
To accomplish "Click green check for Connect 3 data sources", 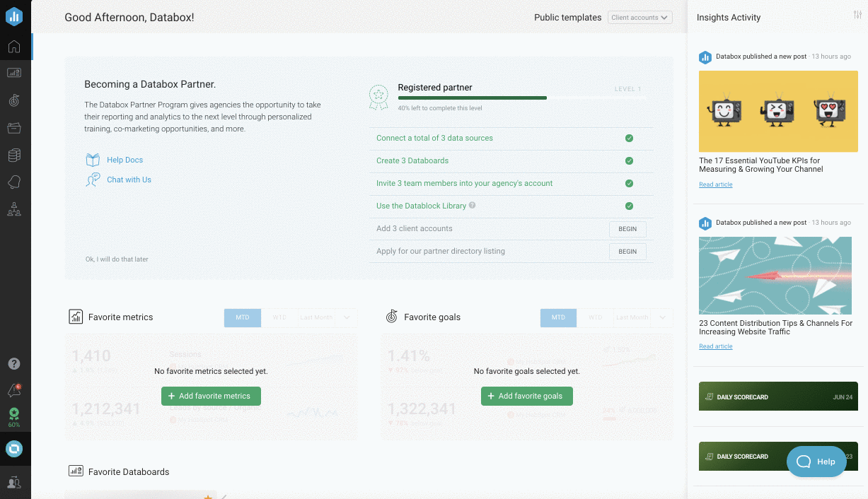I will [629, 138].
